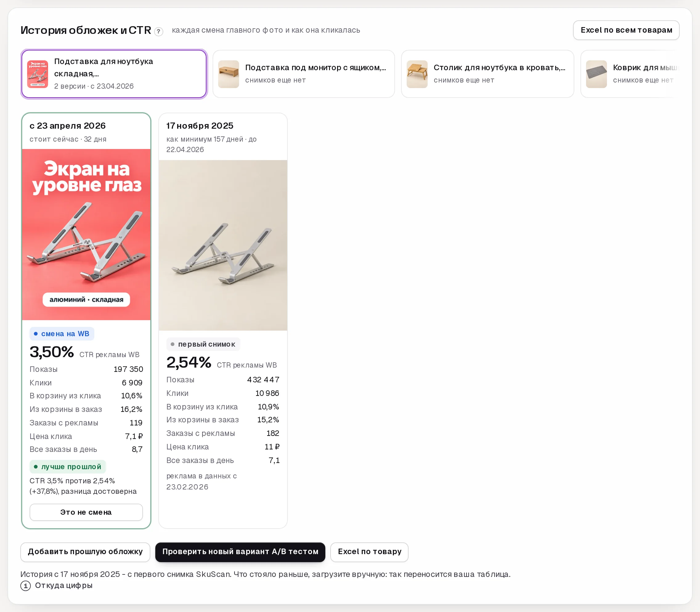This screenshot has height=612, width=700.
Task: Expand the Откуда цифры explanation
Action: tap(63, 585)
